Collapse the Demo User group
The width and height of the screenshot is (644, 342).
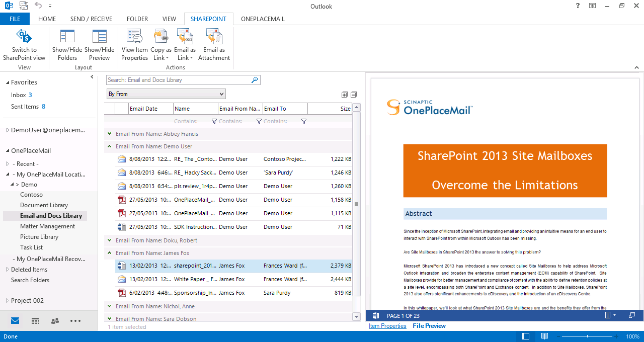[109, 146]
